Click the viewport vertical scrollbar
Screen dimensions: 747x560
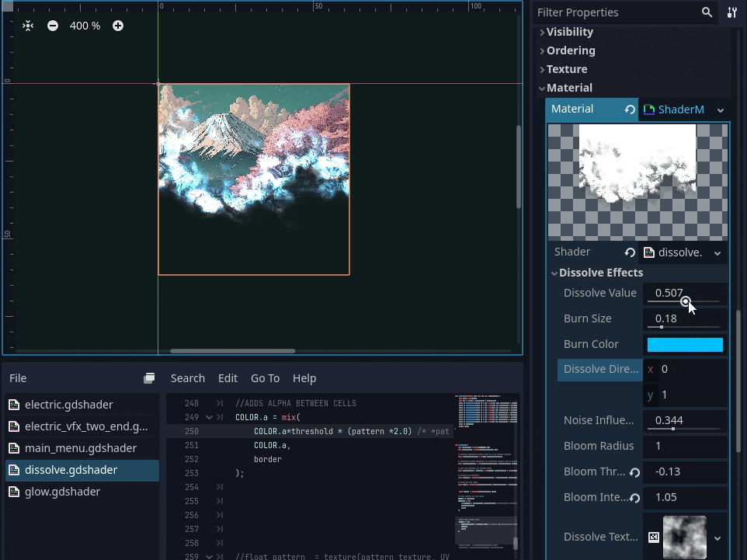tap(519, 167)
